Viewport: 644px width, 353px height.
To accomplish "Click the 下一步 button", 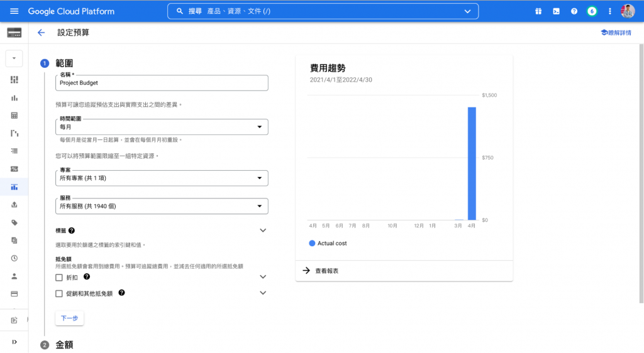I will pyautogui.click(x=69, y=318).
